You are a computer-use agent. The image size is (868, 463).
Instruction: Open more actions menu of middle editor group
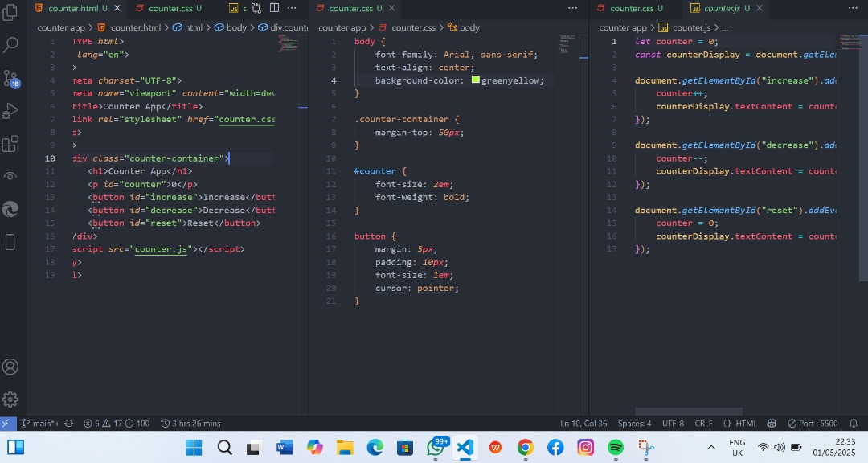click(x=573, y=8)
